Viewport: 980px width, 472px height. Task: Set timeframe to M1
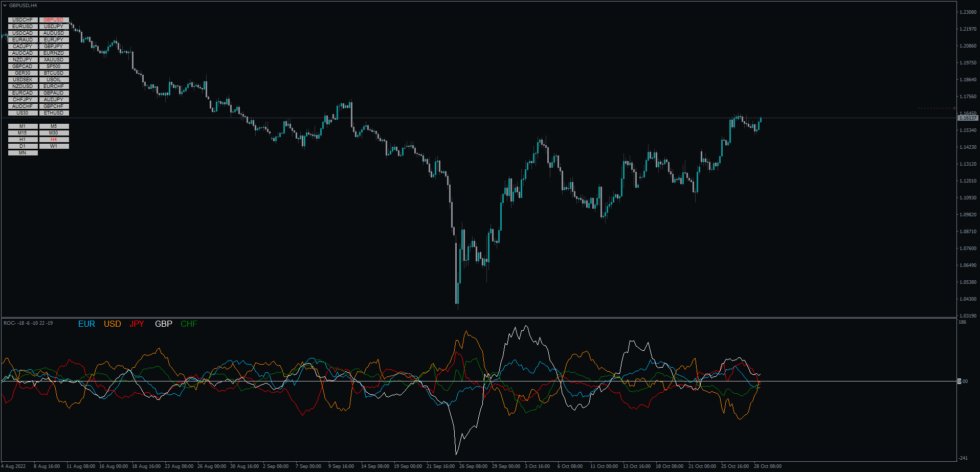click(x=23, y=126)
